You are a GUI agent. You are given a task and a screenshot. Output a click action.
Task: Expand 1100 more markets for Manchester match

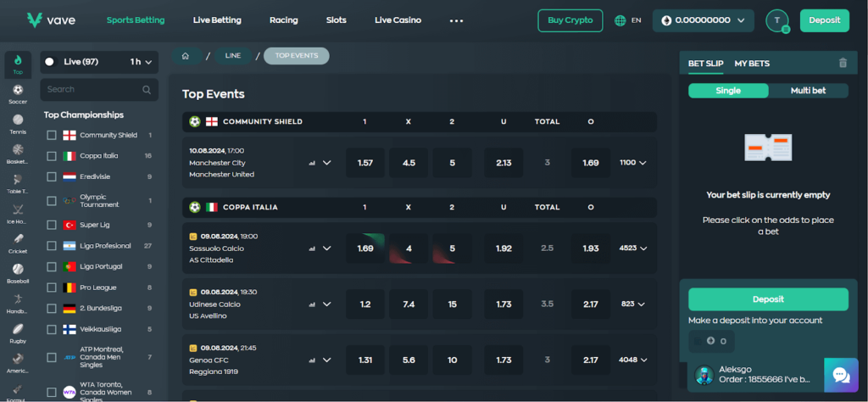point(632,163)
